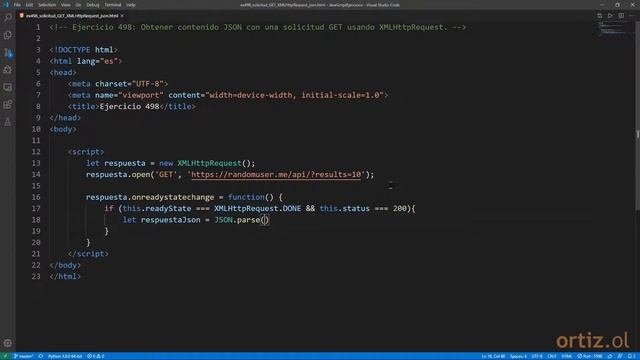Screen dimensions: 640x360
Task: Close the ex498 html editor tab
Action: click(122, 16)
